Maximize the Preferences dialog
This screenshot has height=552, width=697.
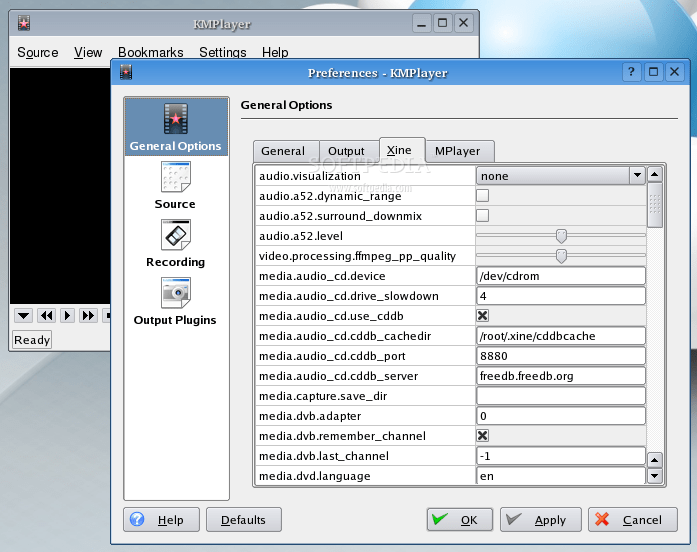653,72
